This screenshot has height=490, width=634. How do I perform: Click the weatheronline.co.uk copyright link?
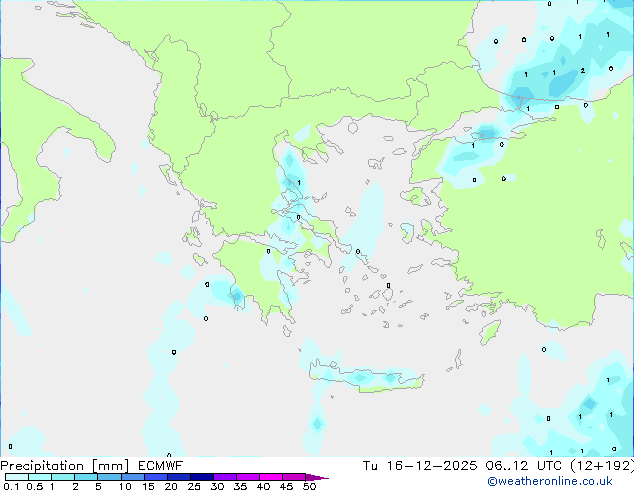pos(550,481)
